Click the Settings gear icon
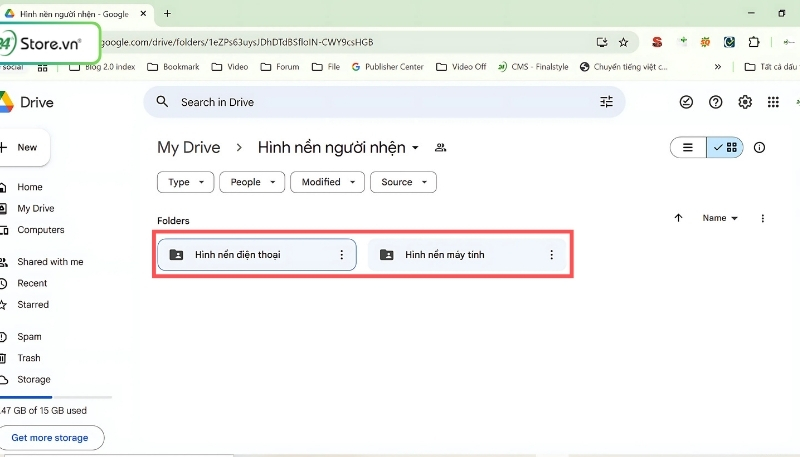This screenshot has height=457, width=800. click(744, 102)
